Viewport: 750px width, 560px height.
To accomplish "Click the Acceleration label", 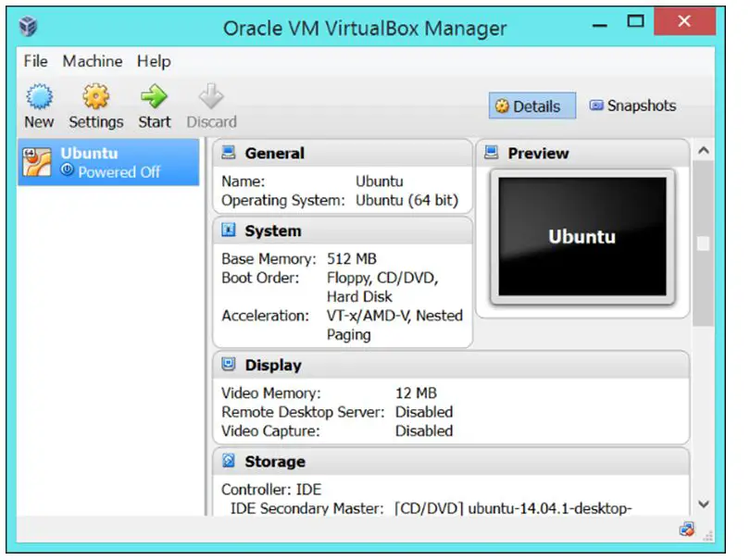I will [265, 316].
